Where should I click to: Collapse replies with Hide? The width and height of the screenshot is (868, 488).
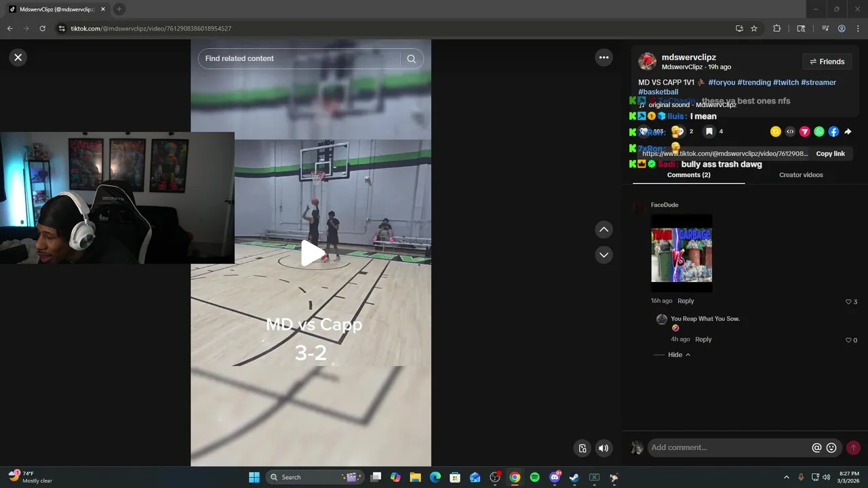(x=679, y=355)
